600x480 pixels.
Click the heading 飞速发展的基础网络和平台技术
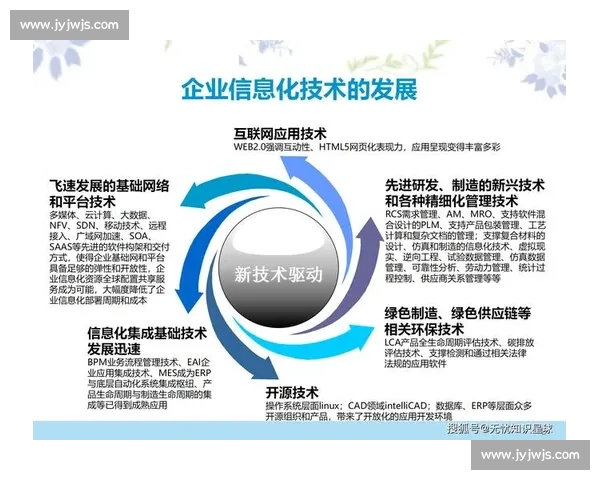pos(109,194)
